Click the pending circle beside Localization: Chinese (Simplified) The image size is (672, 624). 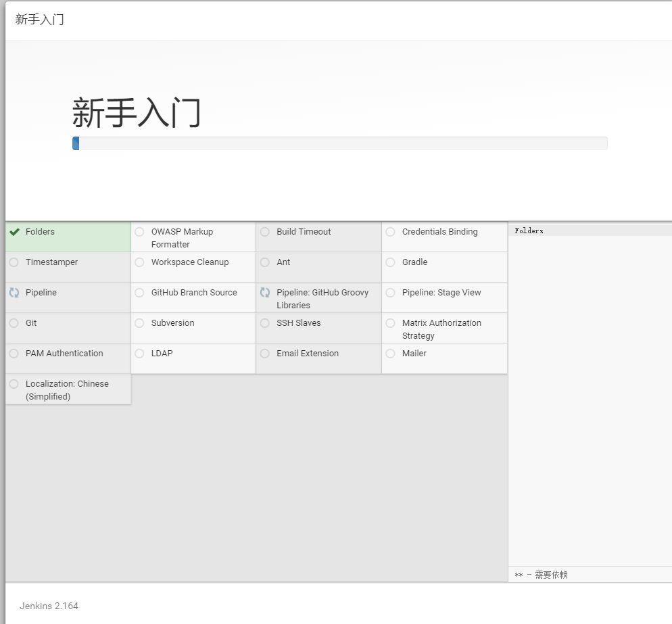[x=14, y=384]
